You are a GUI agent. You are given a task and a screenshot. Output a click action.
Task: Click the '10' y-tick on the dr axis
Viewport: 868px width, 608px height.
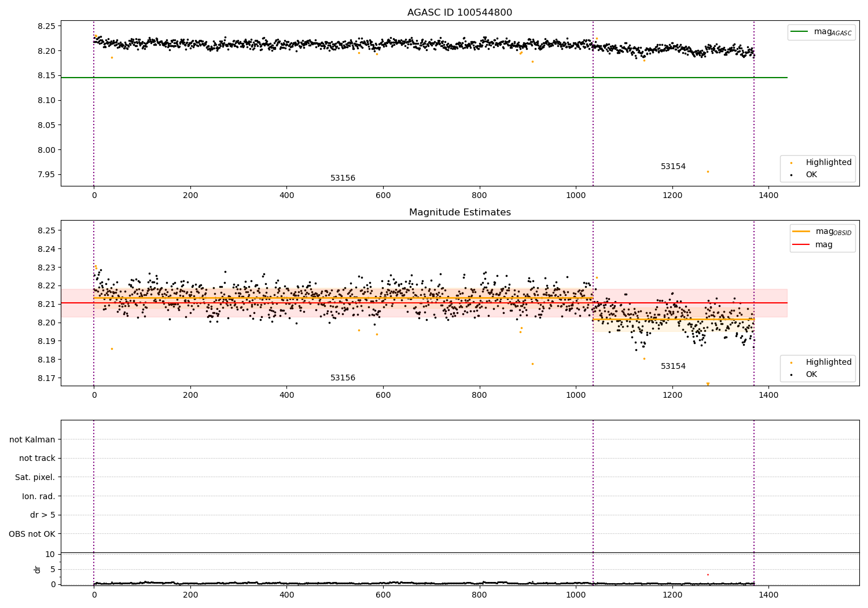tap(50, 554)
